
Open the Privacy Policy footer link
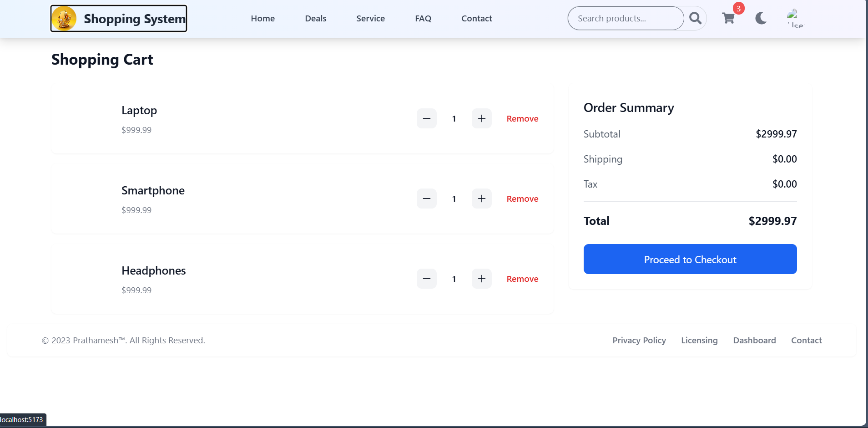tap(639, 341)
